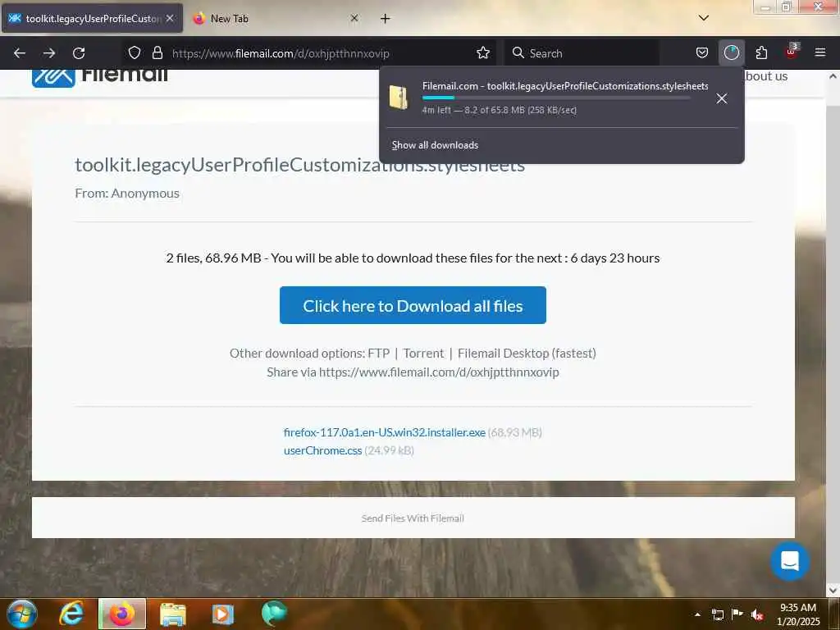Open the Action Center flag icon

click(737, 614)
